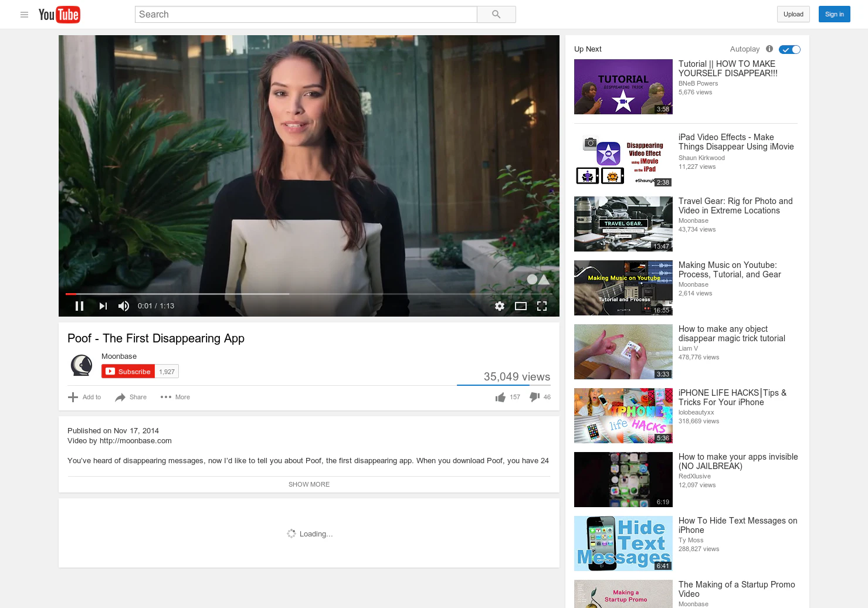Image resolution: width=868 pixels, height=608 pixels.
Task: Click the Upload button
Action: point(794,15)
